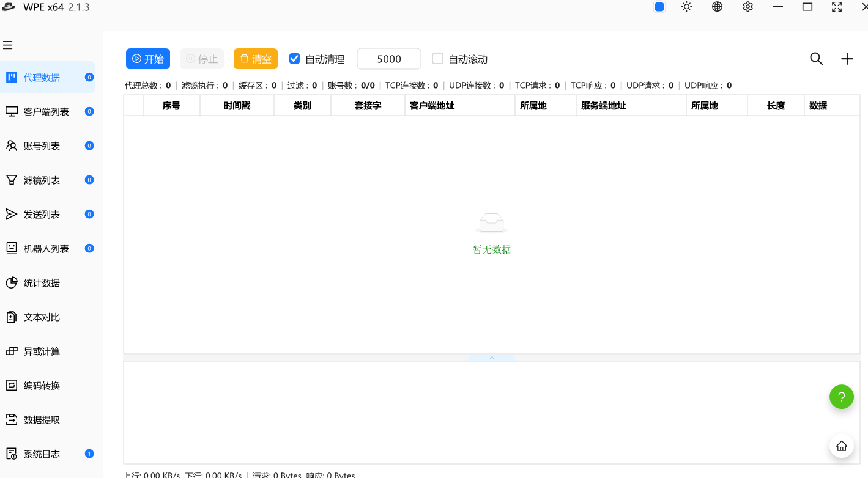The height and width of the screenshot is (478, 868).
Task: Open 滤镜列表 in the sidebar
Action: pyautogui.click(x=42, y=180)
